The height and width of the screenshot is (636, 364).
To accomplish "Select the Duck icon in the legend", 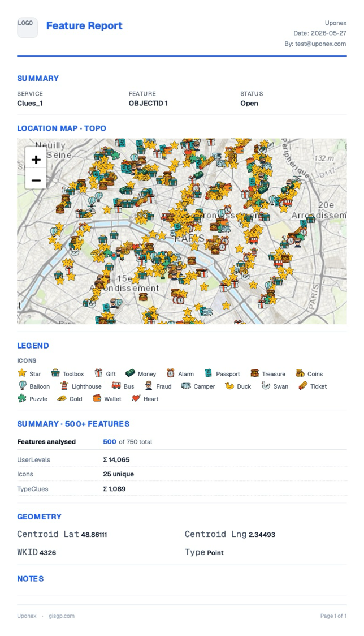I will (x=229, y=386).
